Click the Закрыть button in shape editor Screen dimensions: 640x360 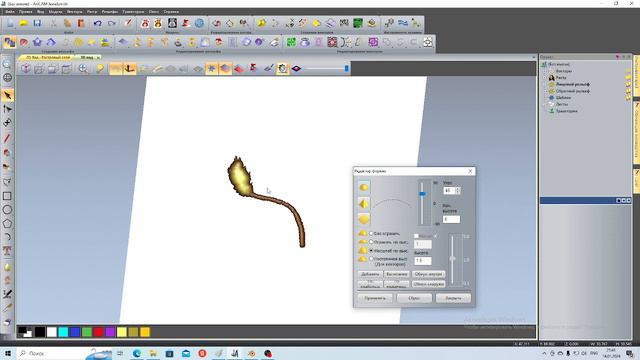click(x=453, y=298)
